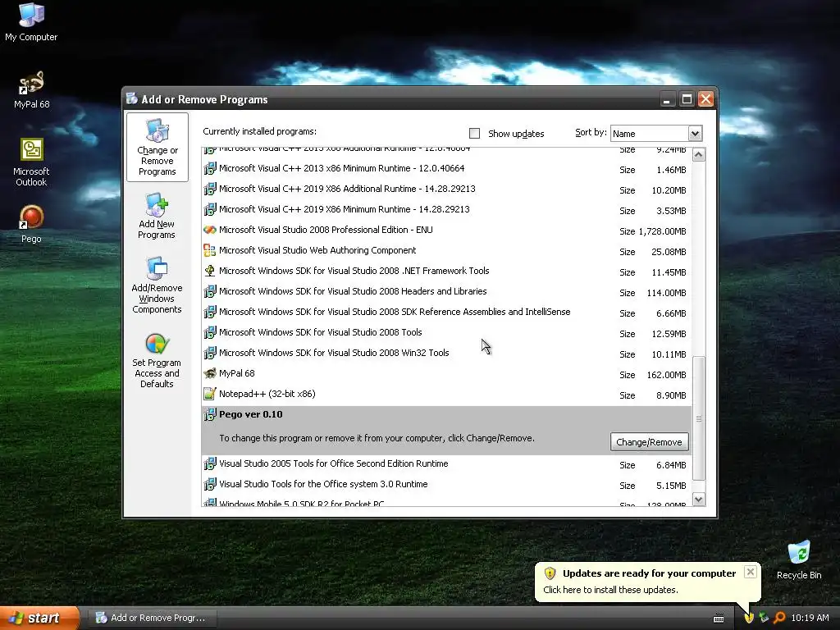Click the Visual Studio Web Authoring Component icon
Viewport: 840px width, 630px height.
click(x=209, y=250)
